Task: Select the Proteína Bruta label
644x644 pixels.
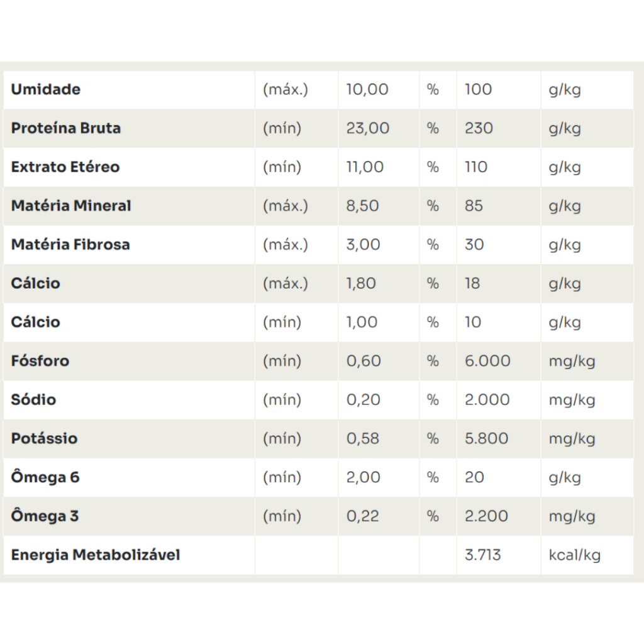Action: pyautogui.click(x=66, y=128)
